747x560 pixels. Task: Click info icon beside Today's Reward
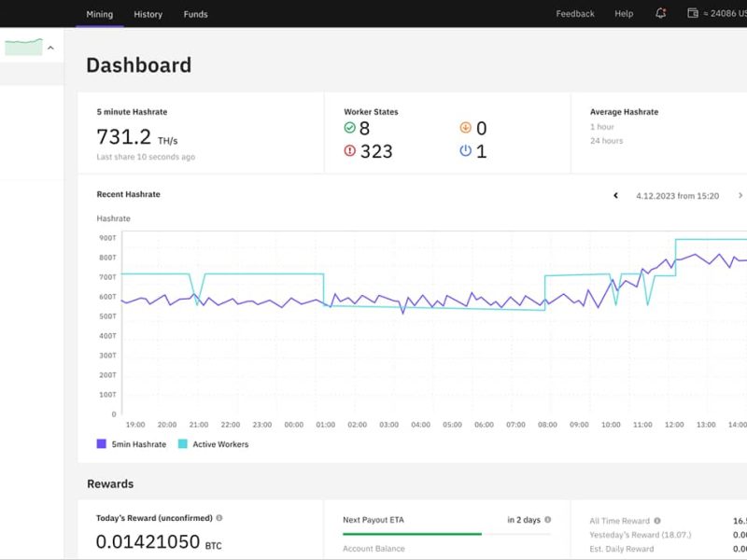[219, 518]
